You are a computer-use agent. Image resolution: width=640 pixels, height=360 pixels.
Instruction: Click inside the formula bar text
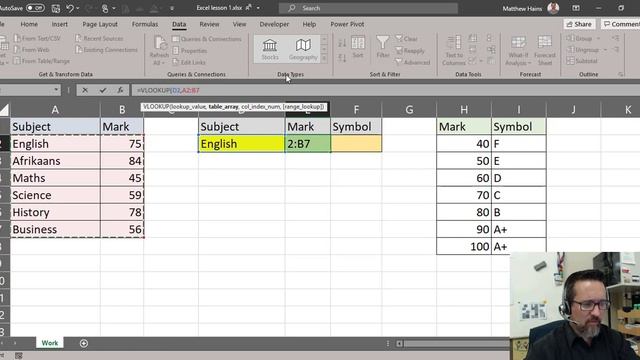(x=168, y=90)
